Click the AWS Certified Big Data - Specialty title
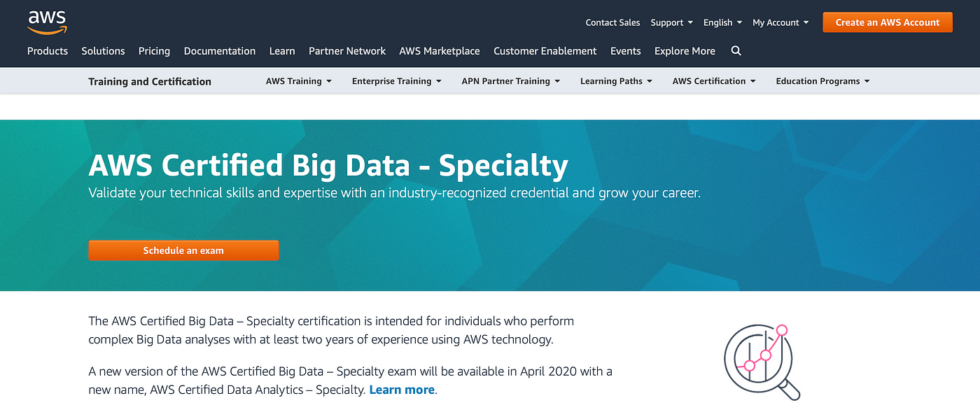 pyautogui.click(x=328, y=165)
